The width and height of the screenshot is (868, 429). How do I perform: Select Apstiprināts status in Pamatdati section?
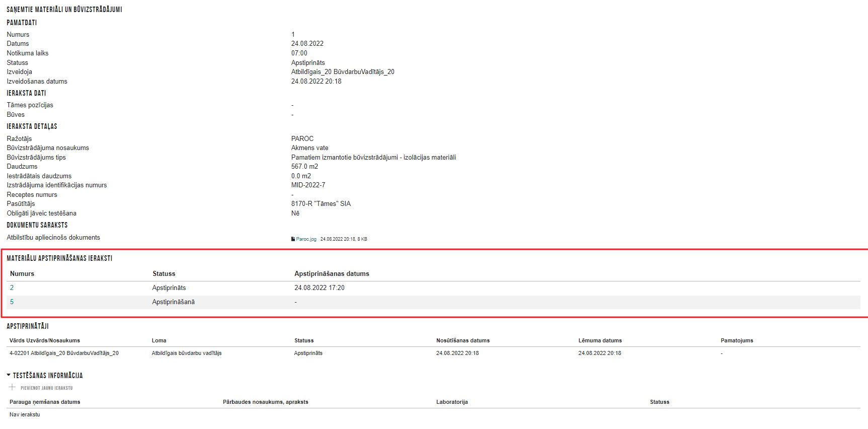point(308,63)
